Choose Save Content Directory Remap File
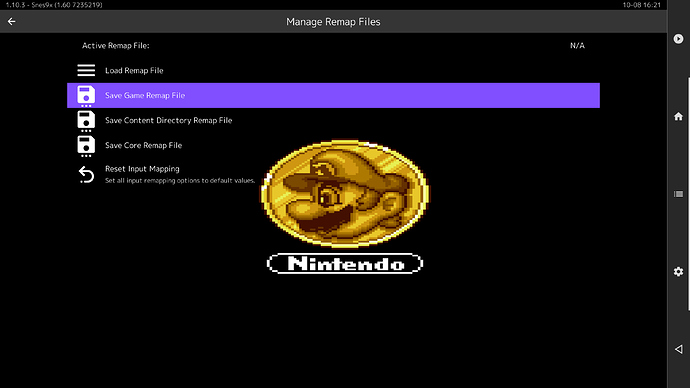Viewport: 690px width, 388px height. 333,120
